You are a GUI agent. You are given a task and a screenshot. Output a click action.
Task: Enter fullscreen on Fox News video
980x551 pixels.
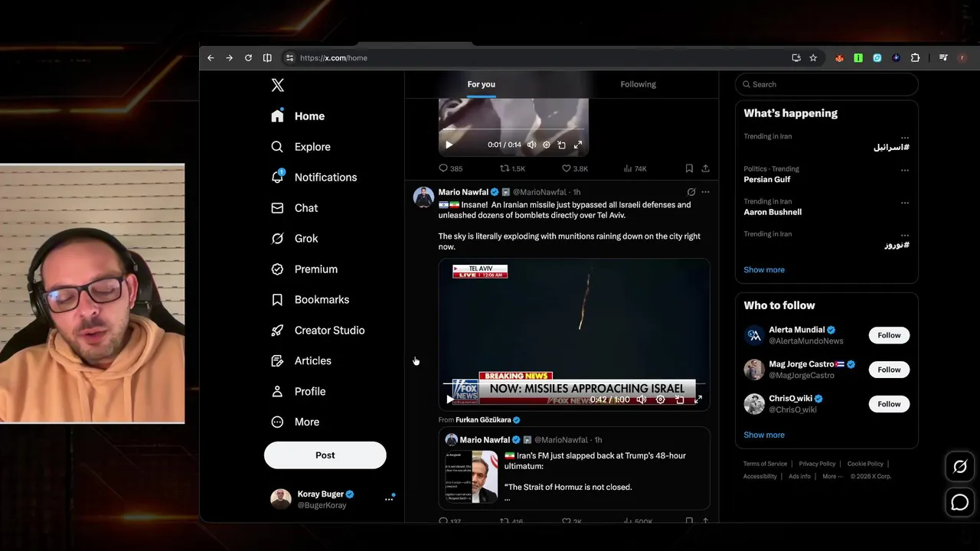[x=697, y=399]
